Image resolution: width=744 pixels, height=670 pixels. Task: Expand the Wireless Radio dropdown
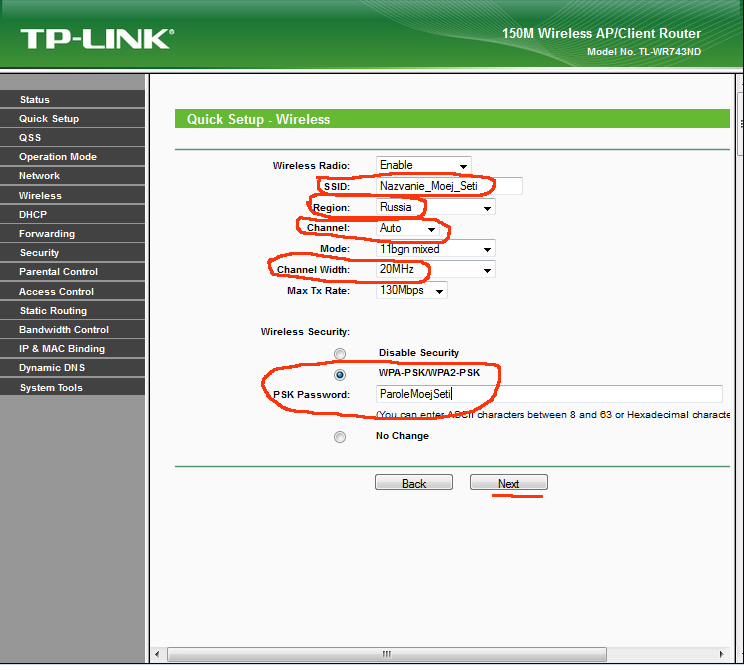[x=424, y=165]
